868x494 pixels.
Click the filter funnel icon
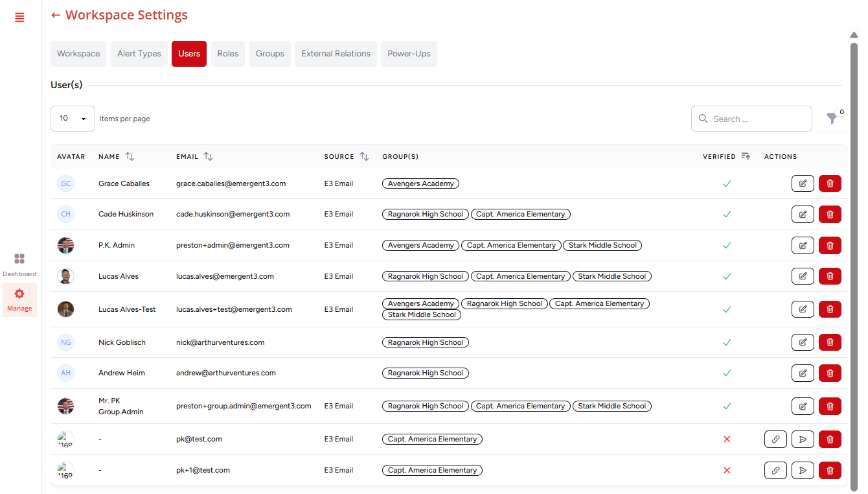[x=832, y=119]
